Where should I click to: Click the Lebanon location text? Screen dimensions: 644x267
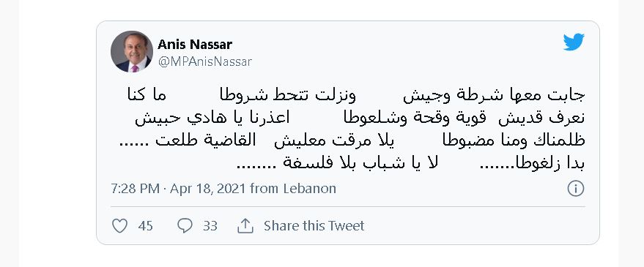click(x=310, y=189)
